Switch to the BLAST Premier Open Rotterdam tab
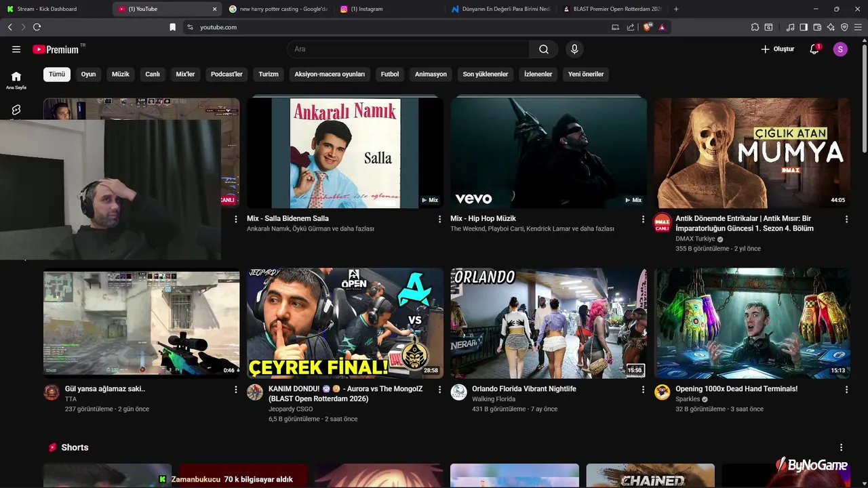The width and height of the screenshot is (868, 488). pos(612,9)
